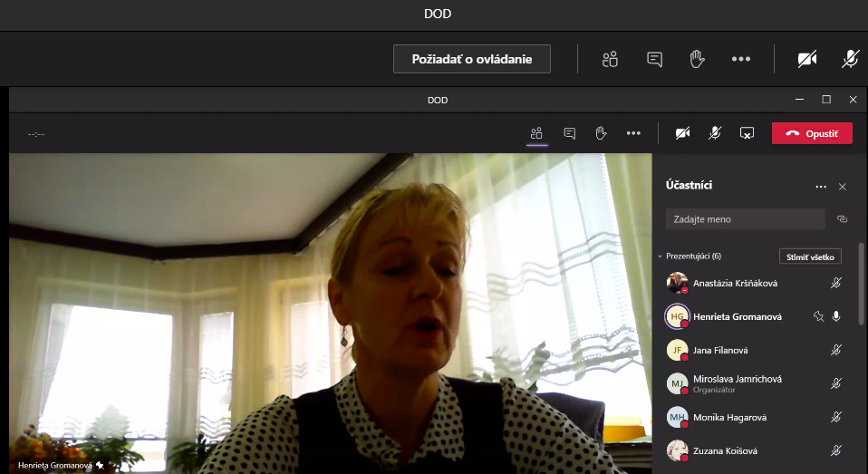Toggle microphone mute in inner meeting toolbar

[715, 133]
